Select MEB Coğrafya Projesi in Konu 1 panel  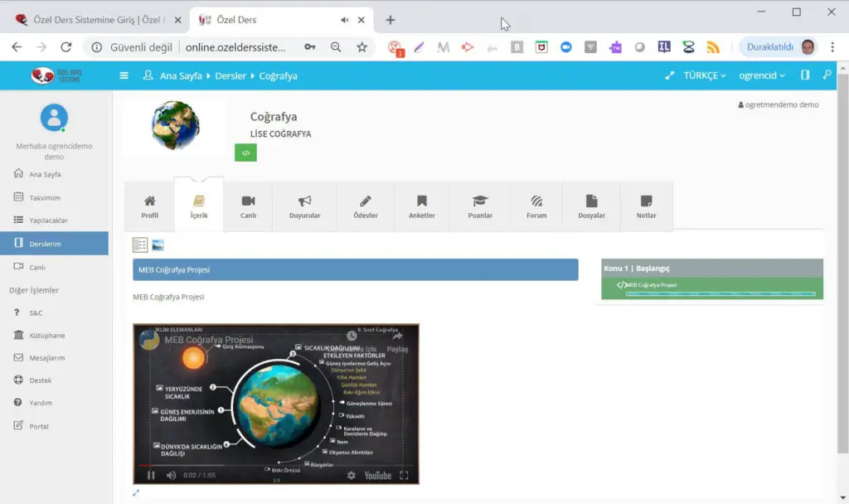click(x=651, y=285)
